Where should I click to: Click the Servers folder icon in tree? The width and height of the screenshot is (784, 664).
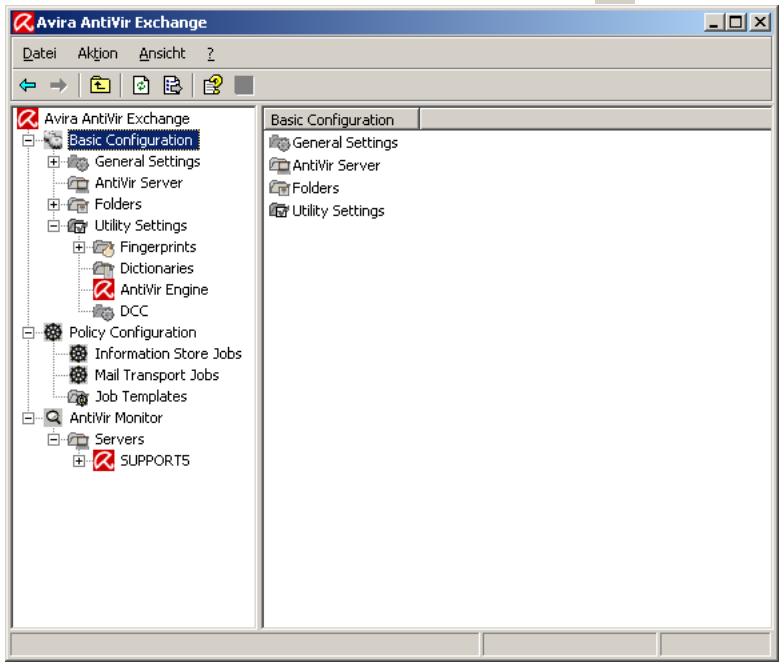click(x=78, y=440)
